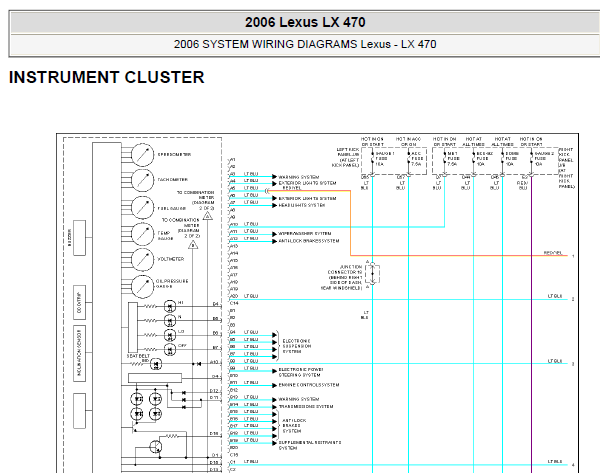The image size is (600, 473).
Task: Click the ELECTRONIC SUSPENSION SYSTEM label
Action: click(x=297, y=346)
